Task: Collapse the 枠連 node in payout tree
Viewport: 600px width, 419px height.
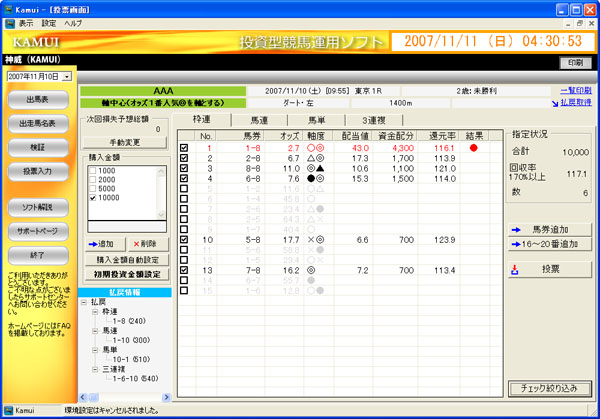Action: click(x=93, y=311)
